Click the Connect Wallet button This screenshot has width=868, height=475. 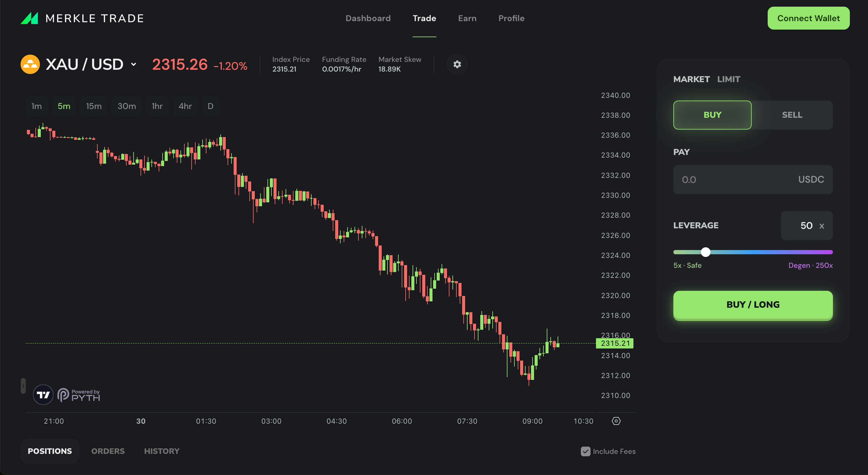808,18
